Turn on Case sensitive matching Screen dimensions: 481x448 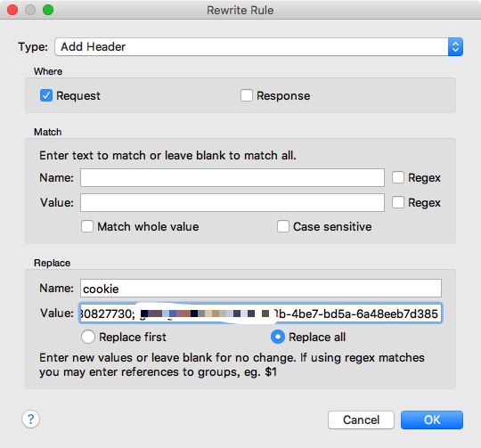283,226
